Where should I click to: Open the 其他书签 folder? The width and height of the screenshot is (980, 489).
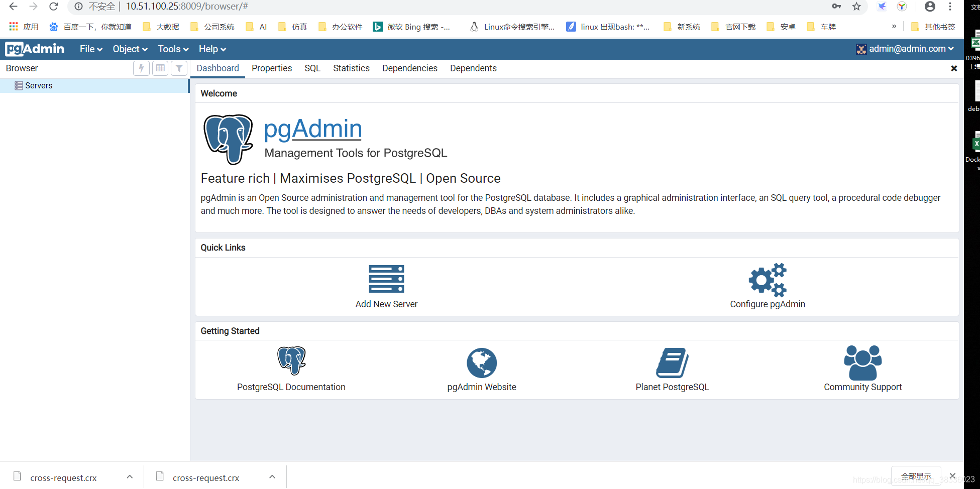[933, 27]
